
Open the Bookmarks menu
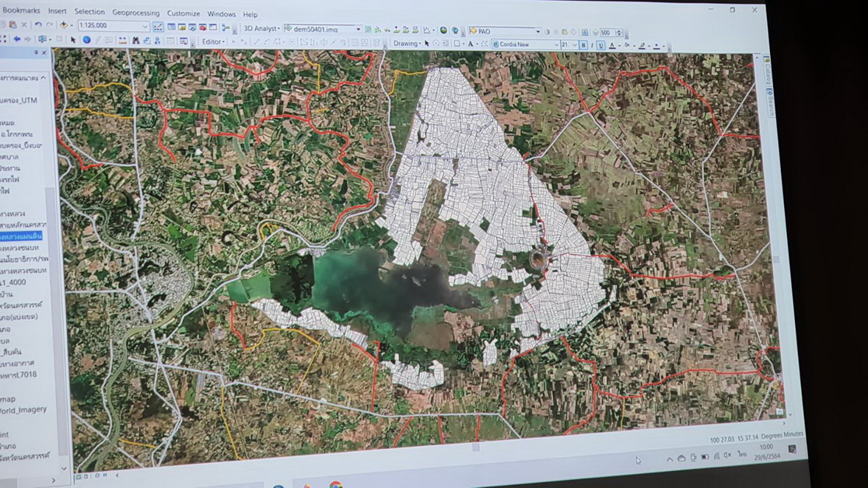21,11
